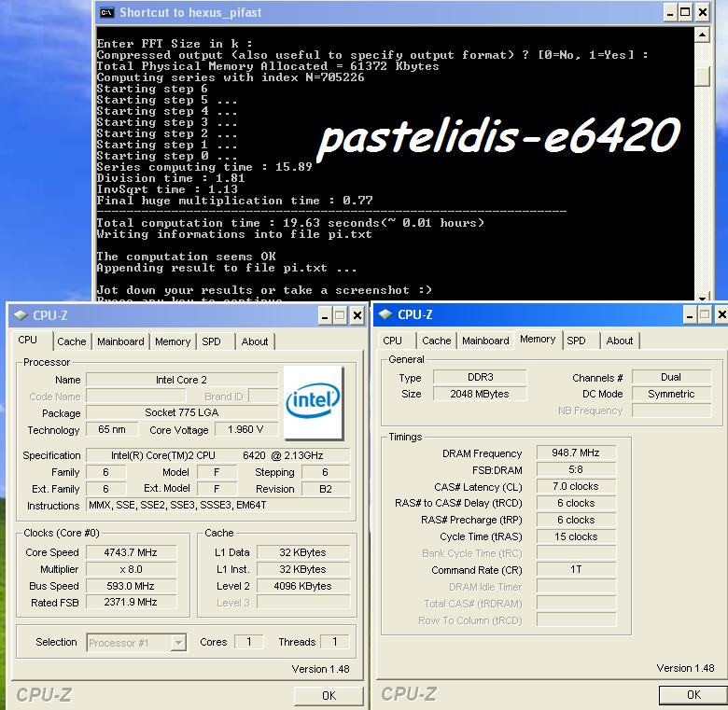
Task: Open About tab in left CPU-Z window
Action: coord(255,341)
